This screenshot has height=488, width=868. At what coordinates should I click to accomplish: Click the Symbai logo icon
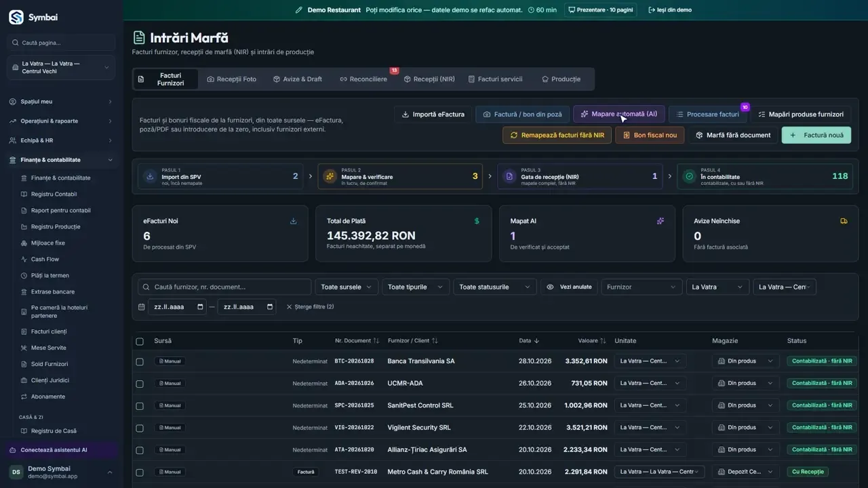(x=16, y=17)
